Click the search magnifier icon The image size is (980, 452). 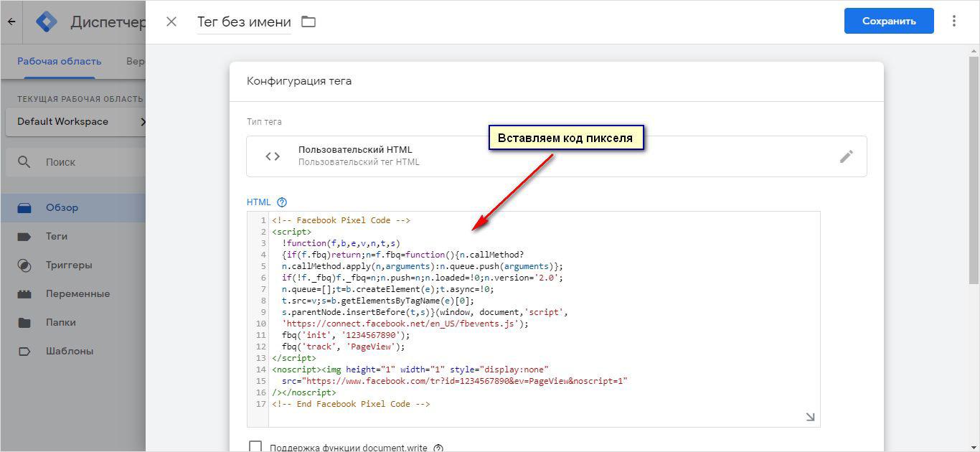click(x=24, y=162)
